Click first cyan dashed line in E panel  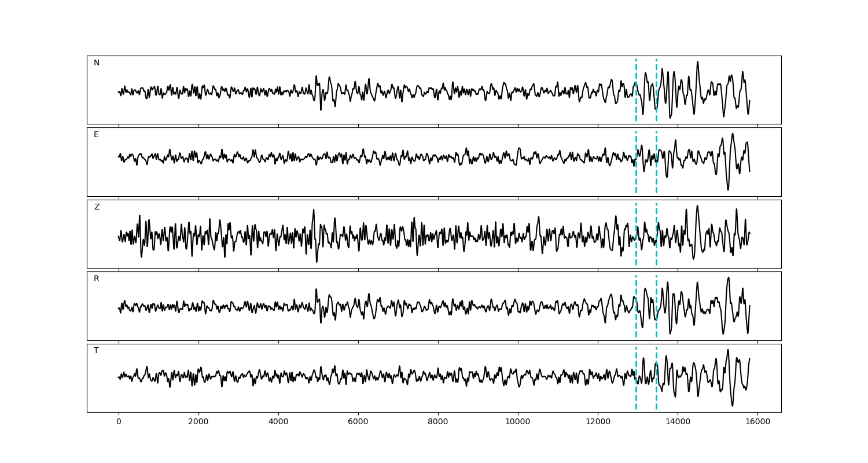636,179
